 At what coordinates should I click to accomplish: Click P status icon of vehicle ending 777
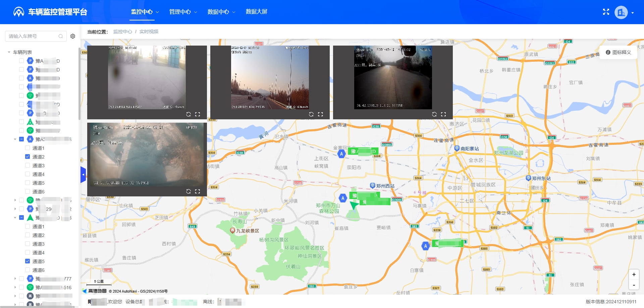tap(30, 279)
